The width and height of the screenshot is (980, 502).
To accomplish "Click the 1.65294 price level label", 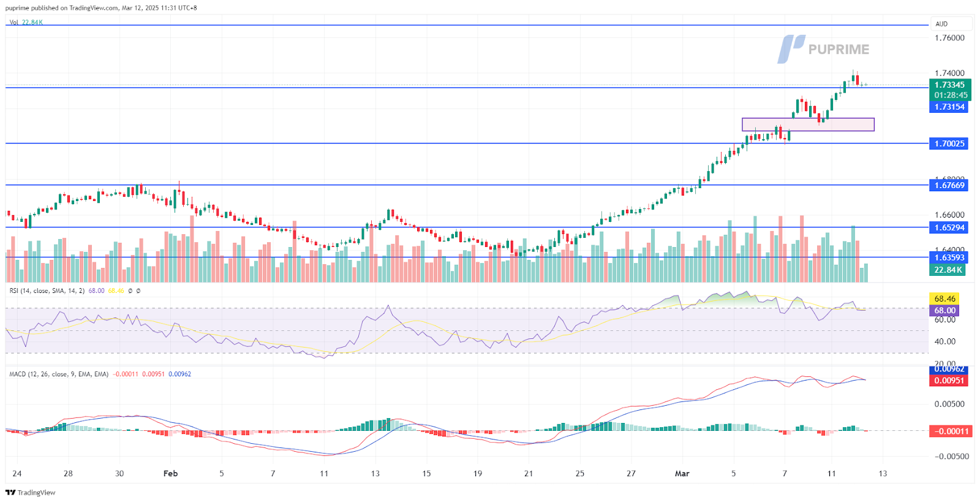I will click(x=949, y=227).
